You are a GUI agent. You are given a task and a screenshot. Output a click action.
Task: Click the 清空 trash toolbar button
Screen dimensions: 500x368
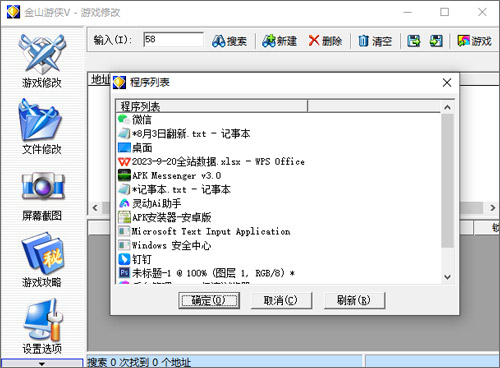[375, 41]
